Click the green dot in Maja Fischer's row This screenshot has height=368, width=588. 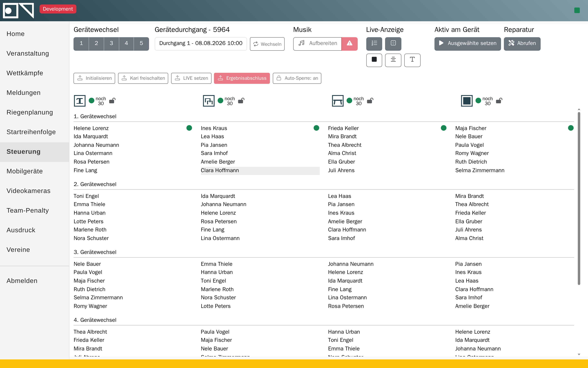pyautogui.click(x=571, y=128)
